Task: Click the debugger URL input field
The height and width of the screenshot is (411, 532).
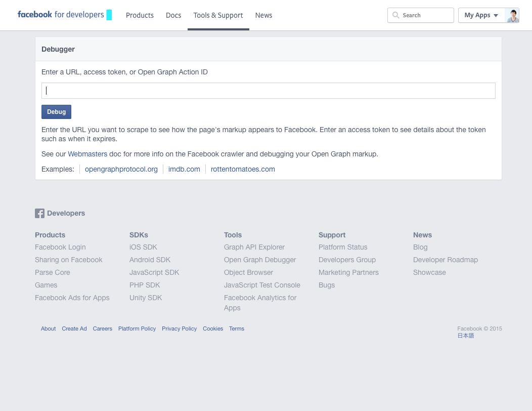Action: point(269,91)
